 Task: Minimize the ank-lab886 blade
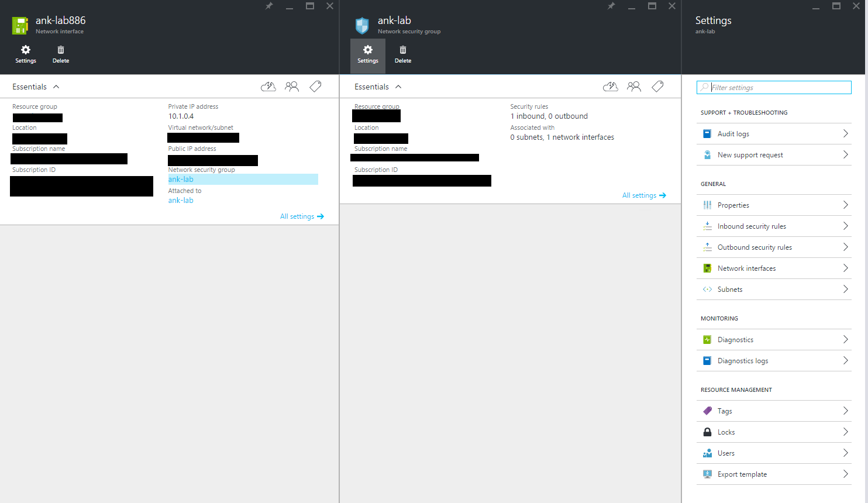click(x=290, y=7)
